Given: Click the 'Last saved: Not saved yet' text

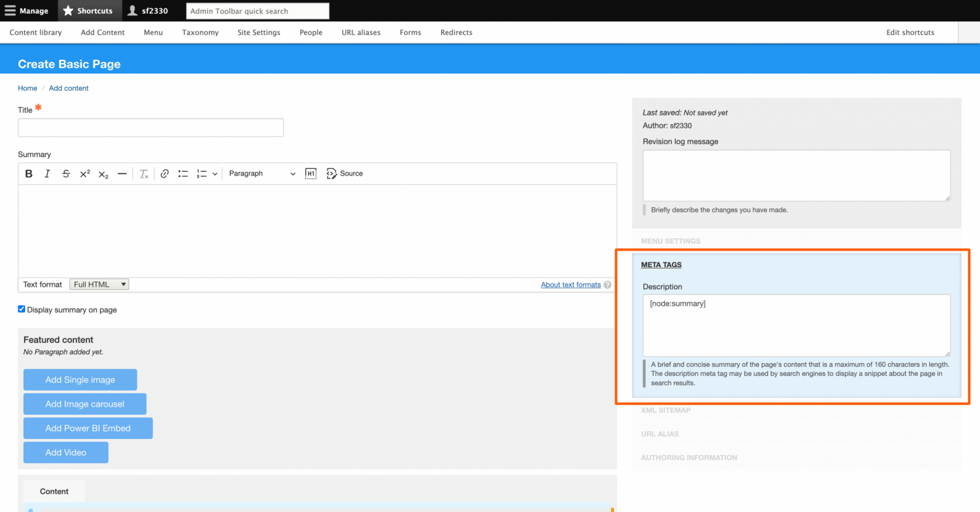Looking at the screenshot, I should point(685,113).
